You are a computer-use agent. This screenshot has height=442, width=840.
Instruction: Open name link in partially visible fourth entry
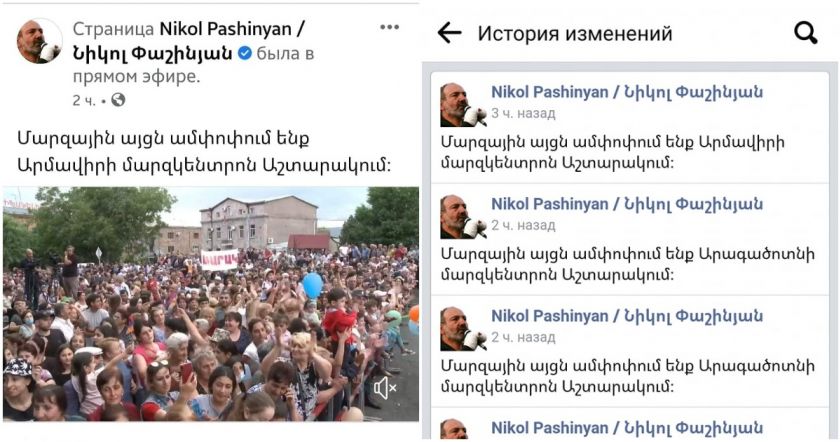[x=627, y=428]
